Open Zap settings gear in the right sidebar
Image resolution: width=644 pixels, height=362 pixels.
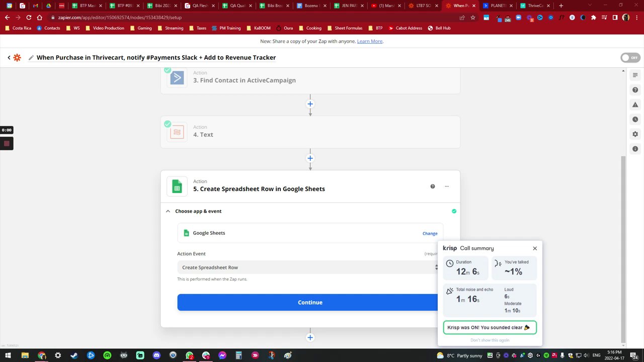click(x=635, y=134)
